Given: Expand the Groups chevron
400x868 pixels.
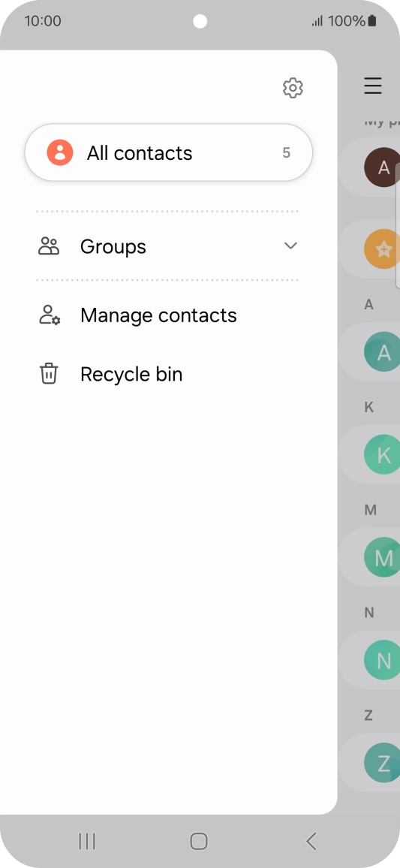Looking at the screenshot, I should click(290, 246).
